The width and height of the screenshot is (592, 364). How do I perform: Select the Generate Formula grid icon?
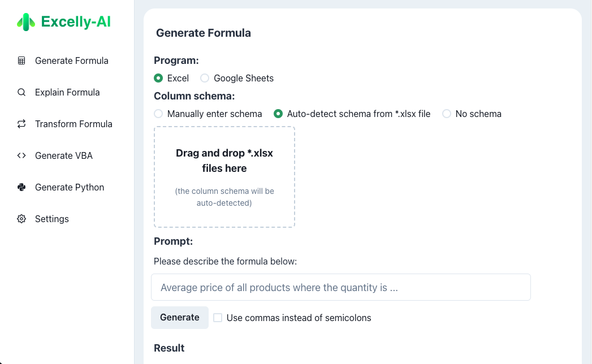pos(21,60)
